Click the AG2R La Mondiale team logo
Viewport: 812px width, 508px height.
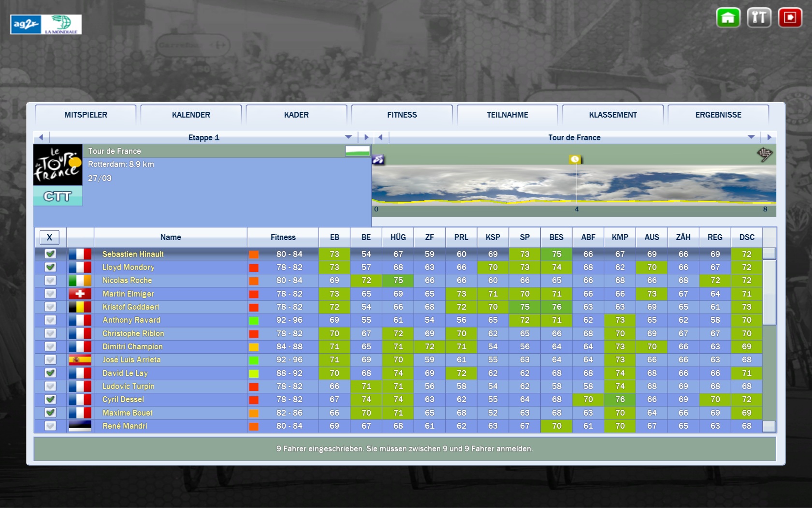46,24
